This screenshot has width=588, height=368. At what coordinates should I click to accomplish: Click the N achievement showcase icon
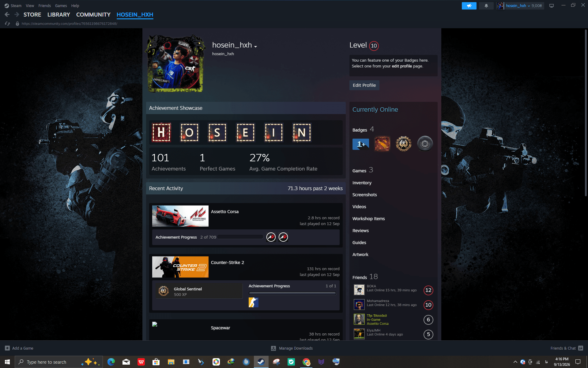302,132
